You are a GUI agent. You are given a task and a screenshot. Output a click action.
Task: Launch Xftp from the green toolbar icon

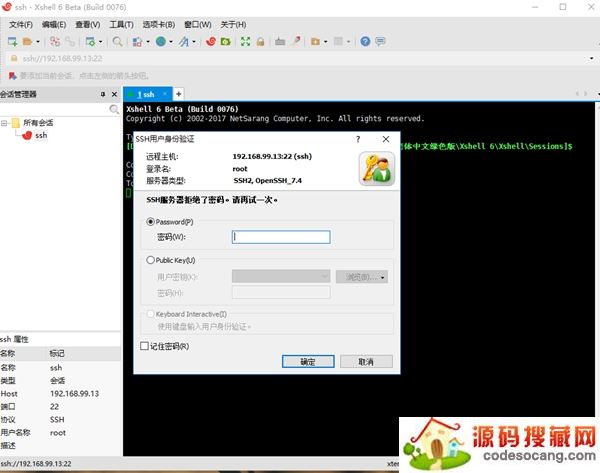tap(226, 41)
